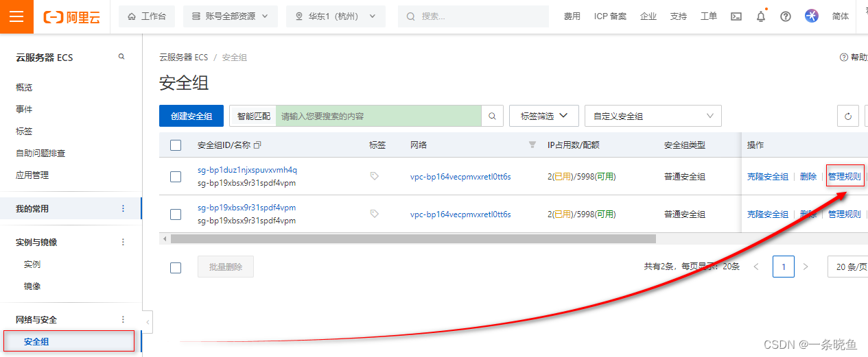Focus the security group search input
868x357 pixels.
coord(379,116)
